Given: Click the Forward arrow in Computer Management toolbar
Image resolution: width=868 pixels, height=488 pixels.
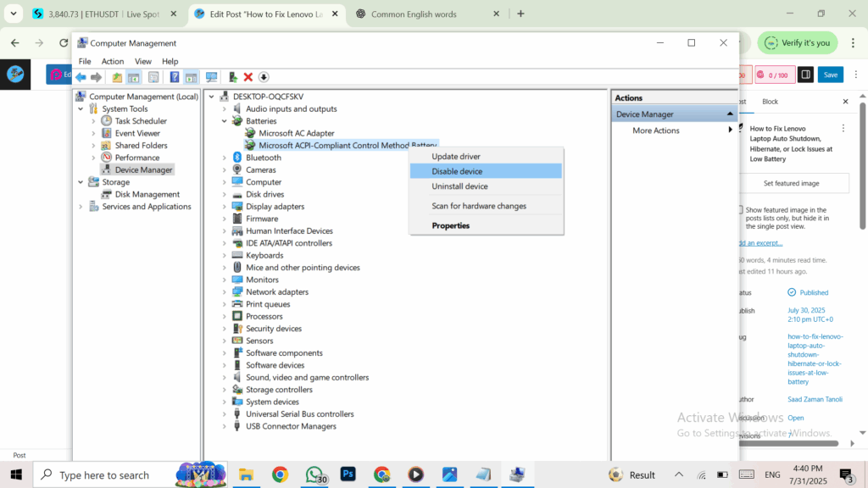Looking at the screenshot, I should [x=97, y=77].
